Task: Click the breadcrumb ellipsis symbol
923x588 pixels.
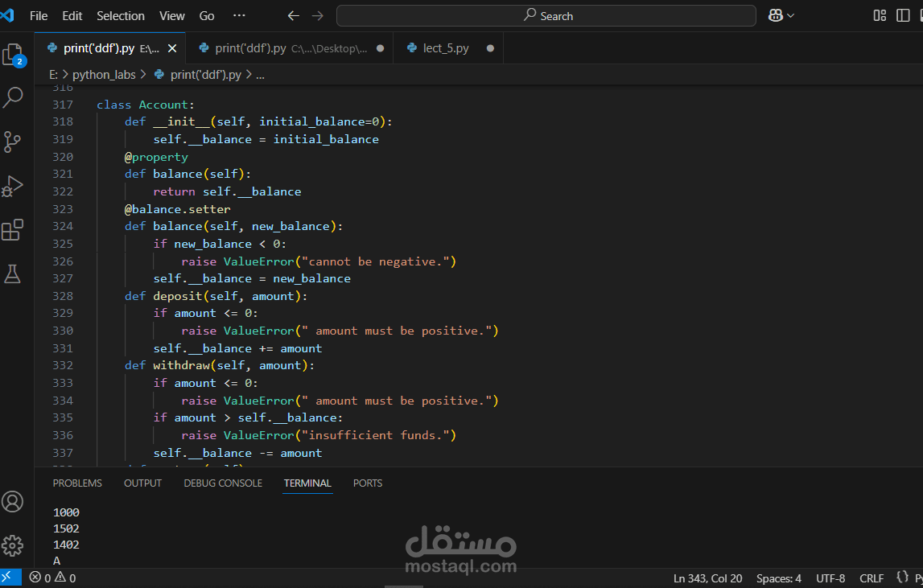Action: pos(260,75)
